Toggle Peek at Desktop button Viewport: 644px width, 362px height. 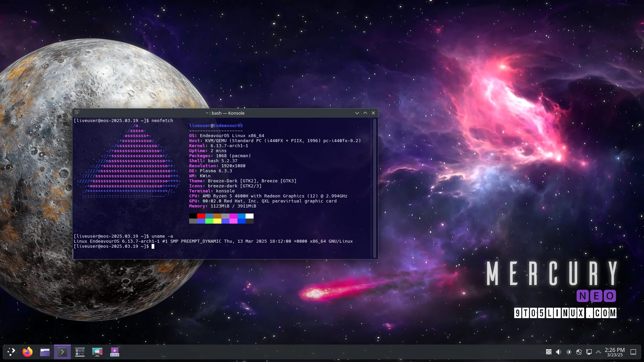coord(633,352)
